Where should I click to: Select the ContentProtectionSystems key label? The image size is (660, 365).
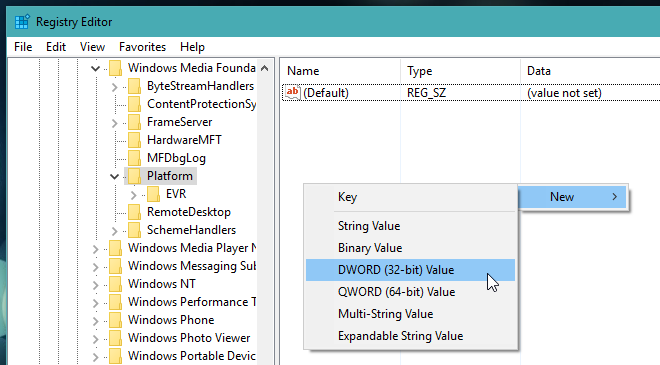(201, 104)
